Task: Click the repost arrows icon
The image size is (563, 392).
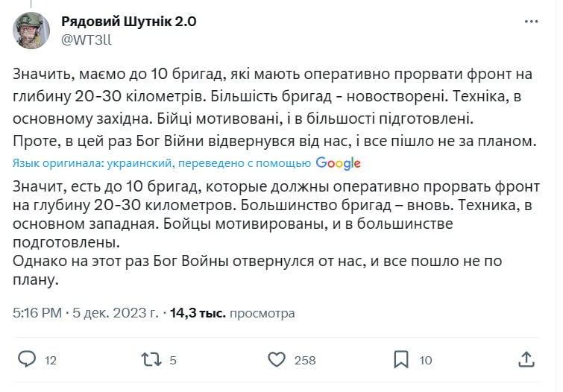Action: (151, 360)
